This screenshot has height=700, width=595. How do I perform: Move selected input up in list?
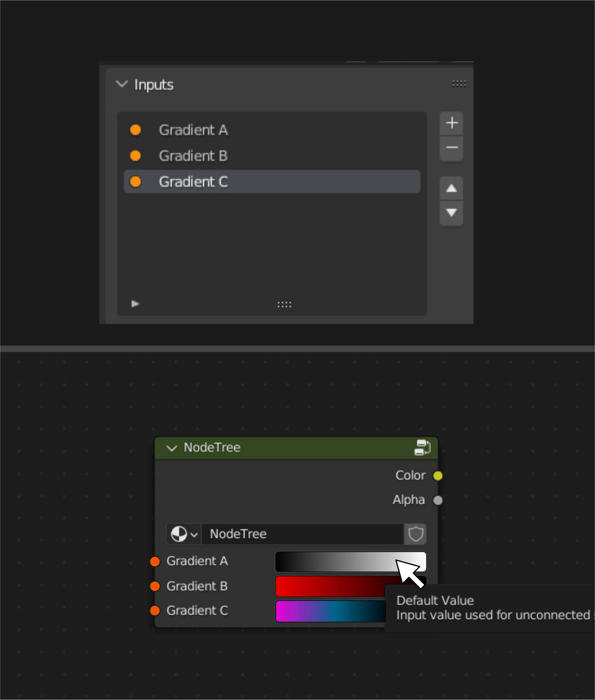(451, 188)
